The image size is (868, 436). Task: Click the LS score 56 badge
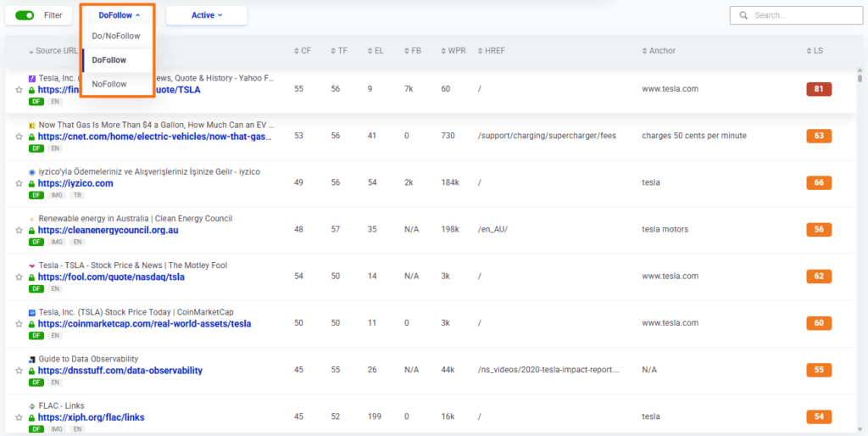[x=819, y=229]
